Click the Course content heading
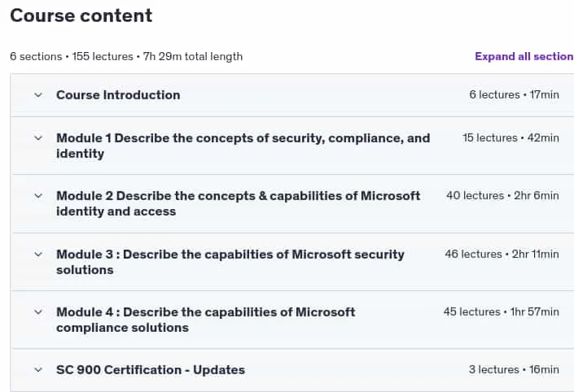This screenshot has width=574, height=392. [x=81, y=15]
